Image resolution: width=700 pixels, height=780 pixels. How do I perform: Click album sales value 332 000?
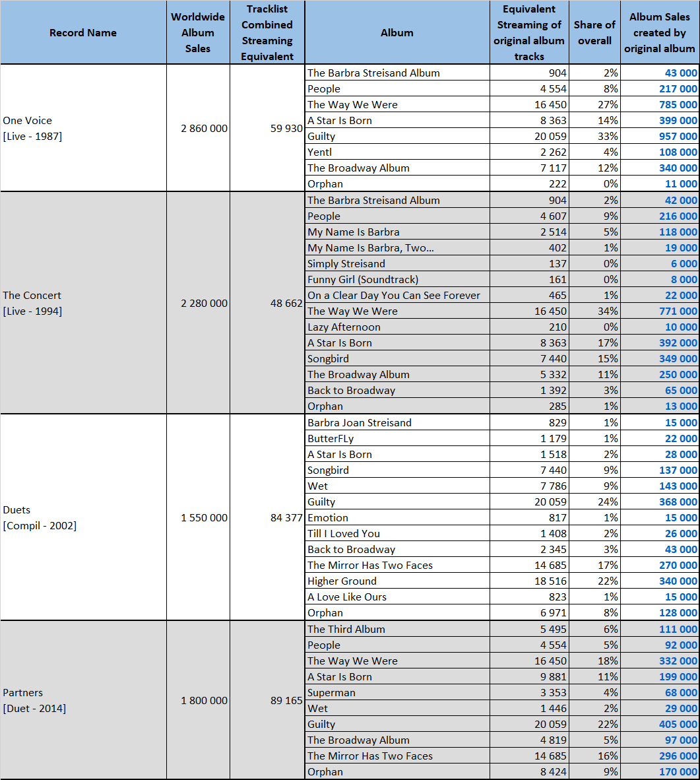point(660,661)
